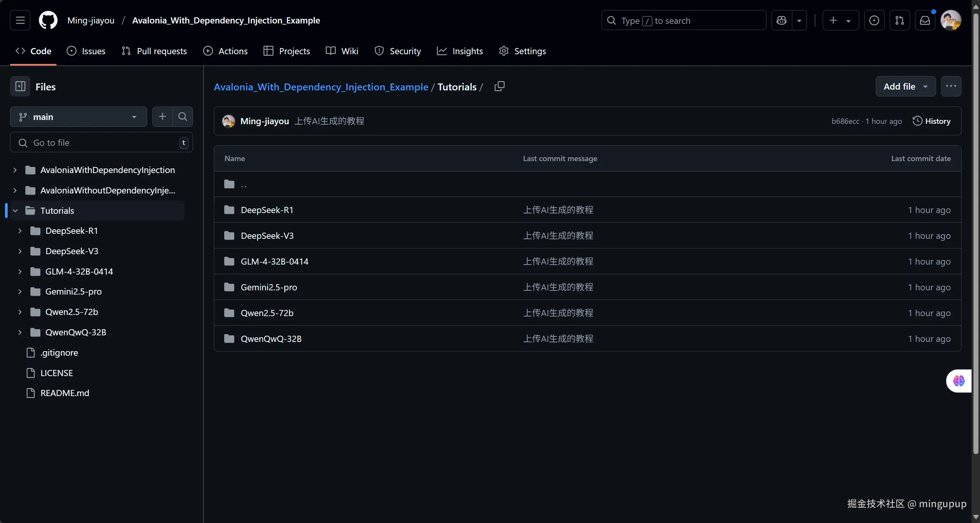Expand Qwen2.5-72b chevron in the file tree
This screenshot has width=980, height=523.
[x=20, y=311]
